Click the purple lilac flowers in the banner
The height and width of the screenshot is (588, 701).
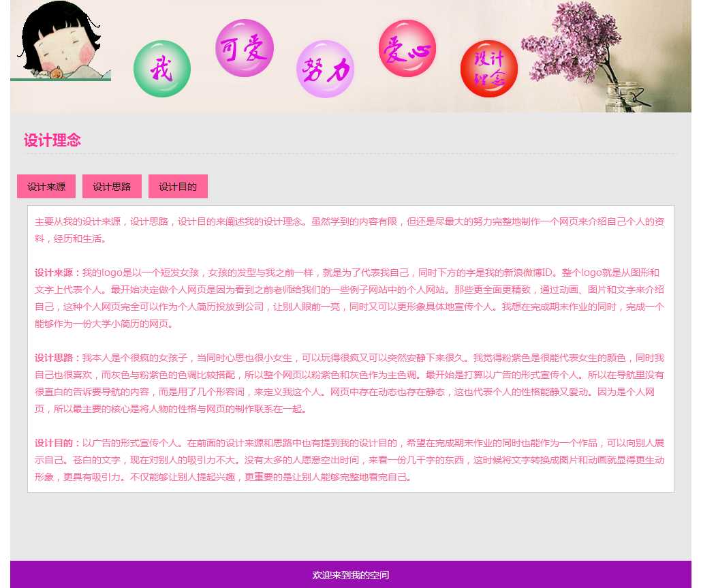pyautogui.click(x=572, y=41)
